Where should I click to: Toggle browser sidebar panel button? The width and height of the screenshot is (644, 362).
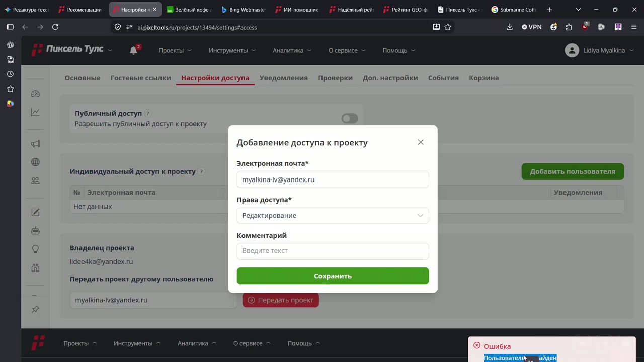10,27
